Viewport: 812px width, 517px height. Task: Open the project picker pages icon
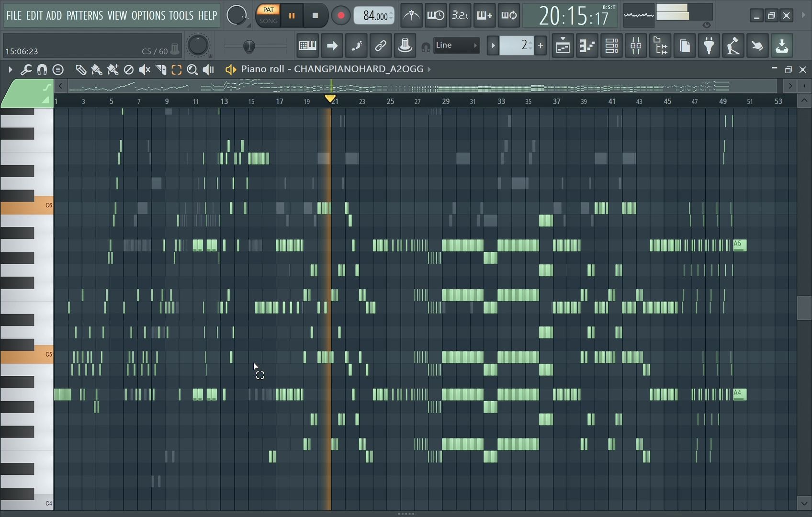(x=685, y=46)
